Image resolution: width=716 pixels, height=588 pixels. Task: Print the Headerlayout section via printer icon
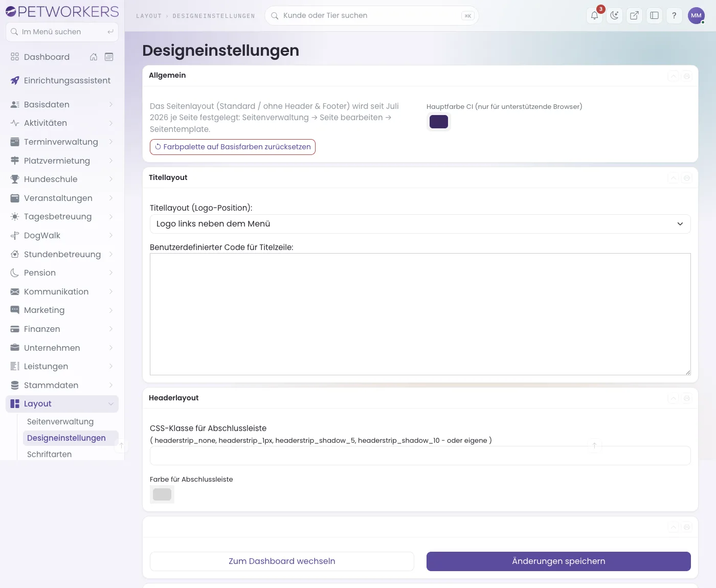pyautogui.click(x=687, y=398)
